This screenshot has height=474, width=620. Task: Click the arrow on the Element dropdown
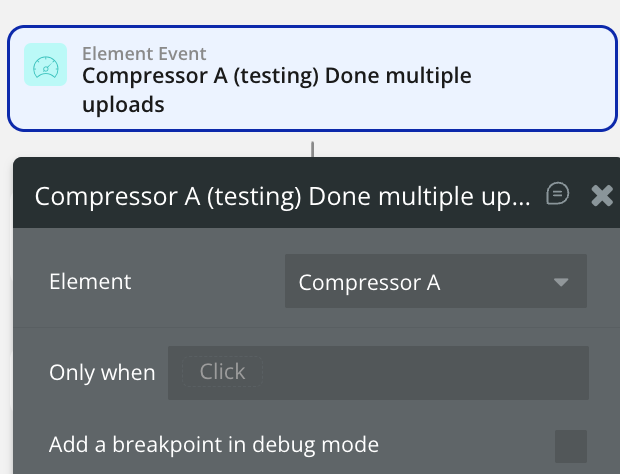pos(561,283)
